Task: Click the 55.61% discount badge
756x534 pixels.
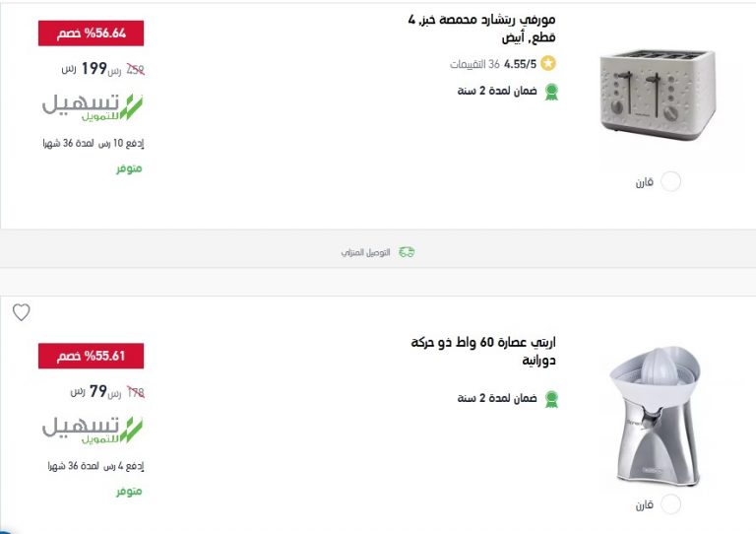Action: point(92,356)
